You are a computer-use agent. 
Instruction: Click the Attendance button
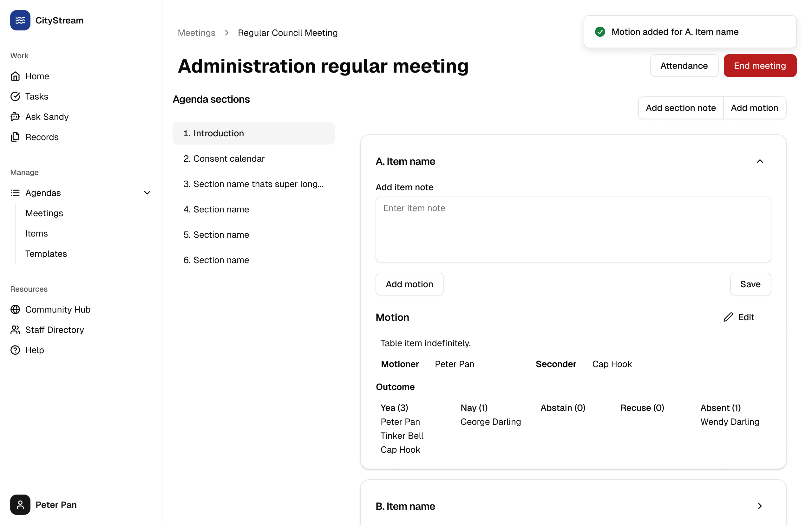click(684, 66)
